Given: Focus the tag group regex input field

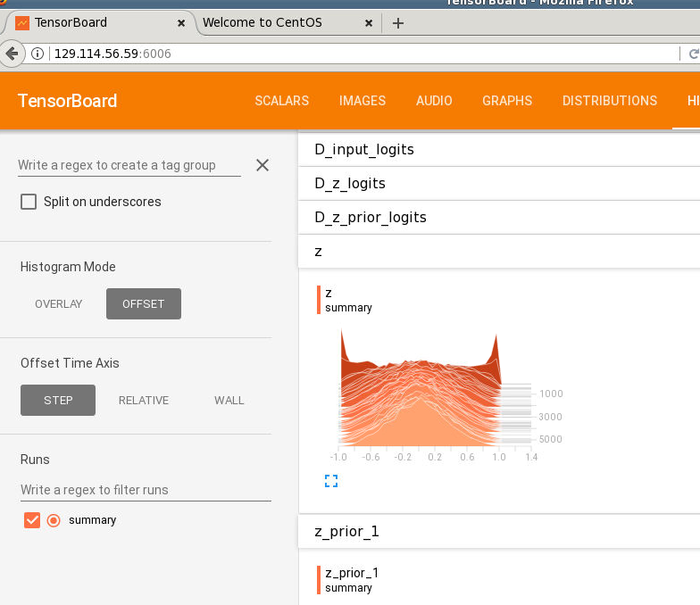Looking at the screenshot, I should pos(129,166).
